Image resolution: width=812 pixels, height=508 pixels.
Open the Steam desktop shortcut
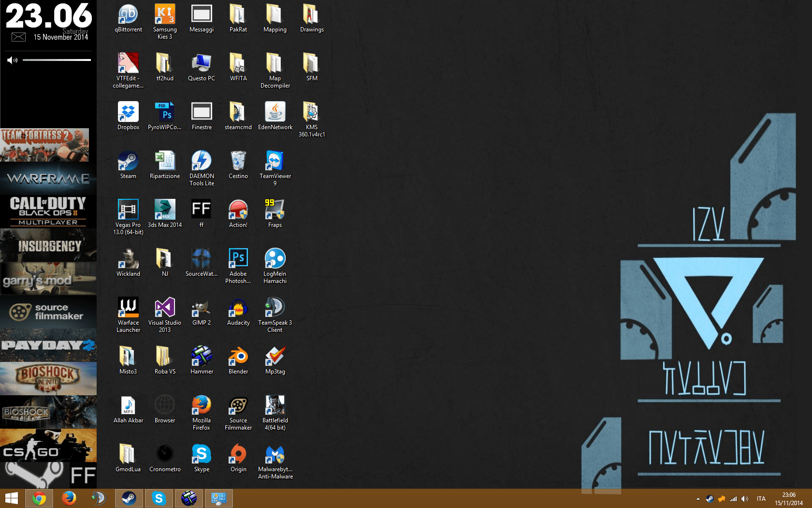(x=128, y=162)
